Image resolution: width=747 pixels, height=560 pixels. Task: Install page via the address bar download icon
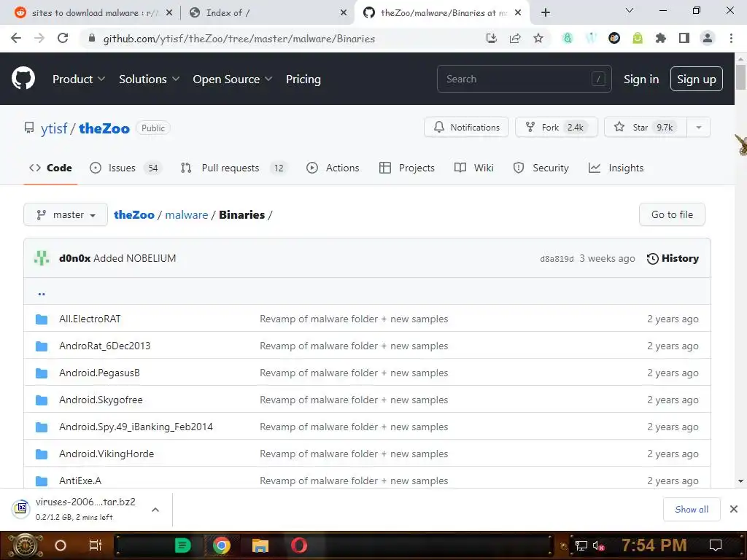pos(492,38)
